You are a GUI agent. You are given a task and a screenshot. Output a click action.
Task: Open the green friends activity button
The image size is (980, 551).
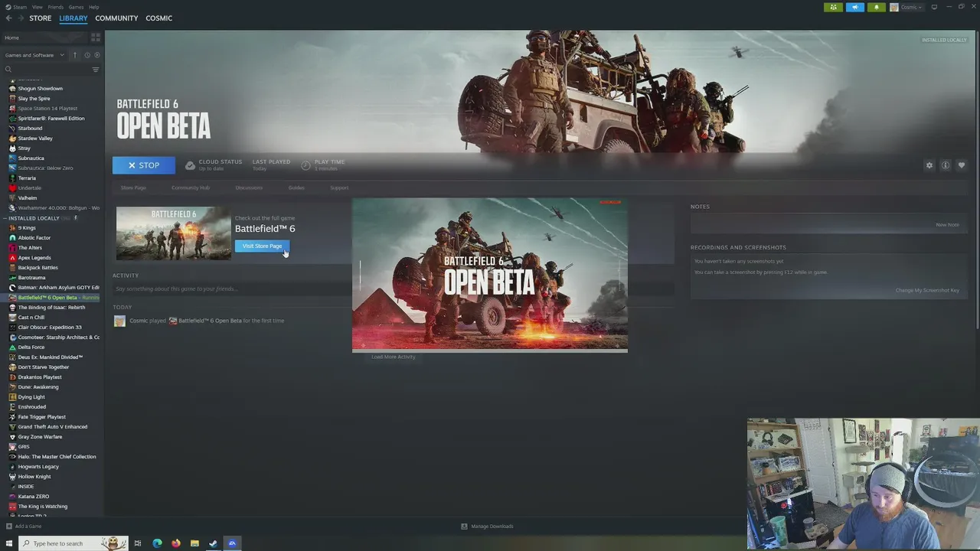point(834,7)
